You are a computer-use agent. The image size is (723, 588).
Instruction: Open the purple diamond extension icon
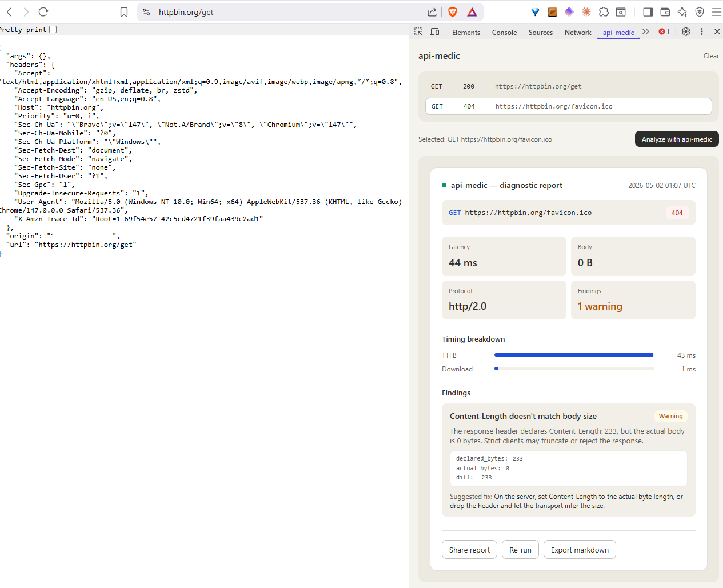click(569, 12)
